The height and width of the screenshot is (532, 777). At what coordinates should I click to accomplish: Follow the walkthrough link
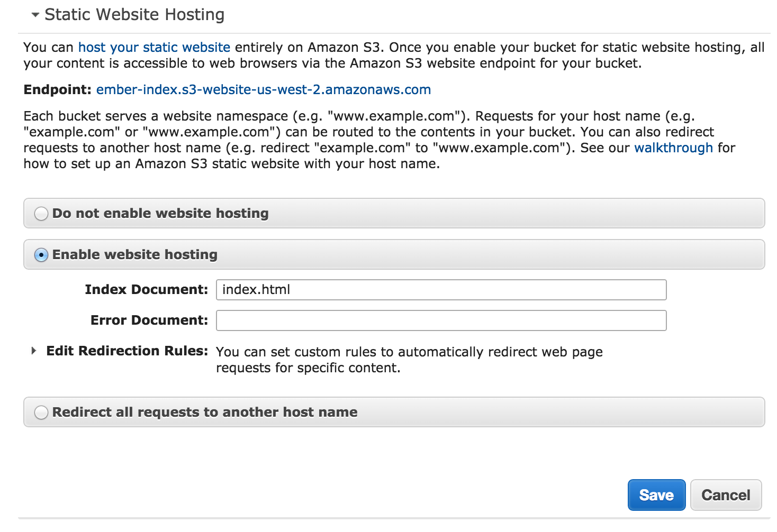673,148
